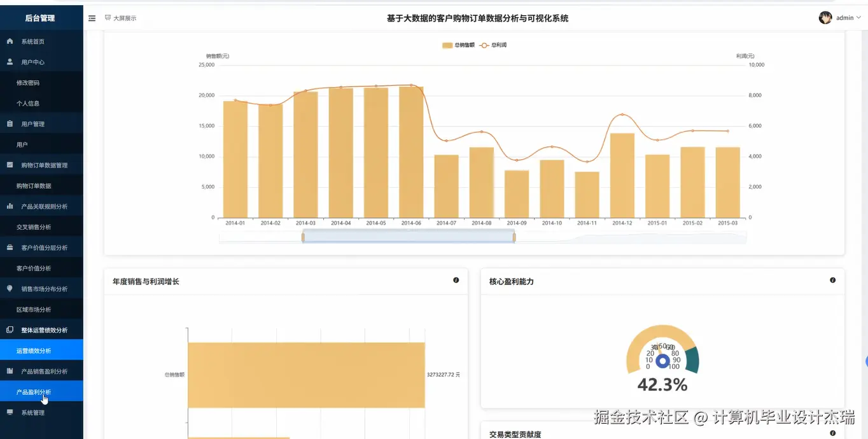This screenshot has height=439, width=868.
Task: Click the 核心盈利能力 card title
Action: tap(512, 281)
